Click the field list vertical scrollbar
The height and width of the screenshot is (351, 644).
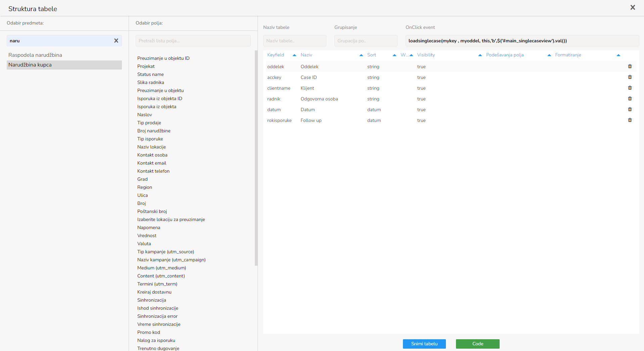(x=256, y=158)
